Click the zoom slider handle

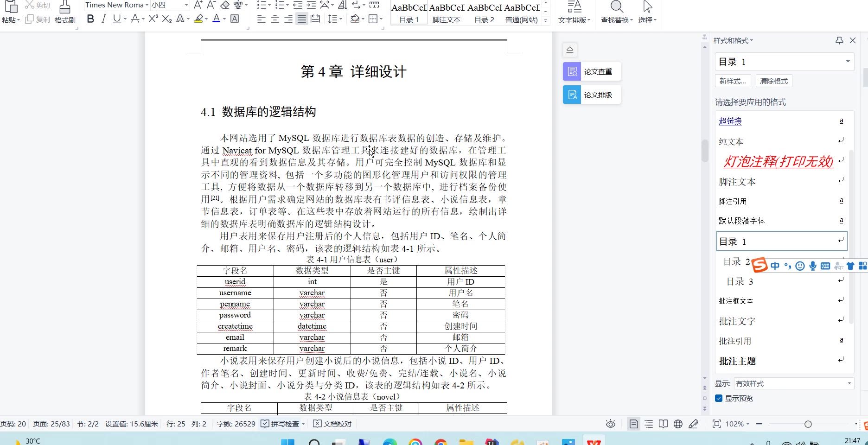[x=808, y=424]
